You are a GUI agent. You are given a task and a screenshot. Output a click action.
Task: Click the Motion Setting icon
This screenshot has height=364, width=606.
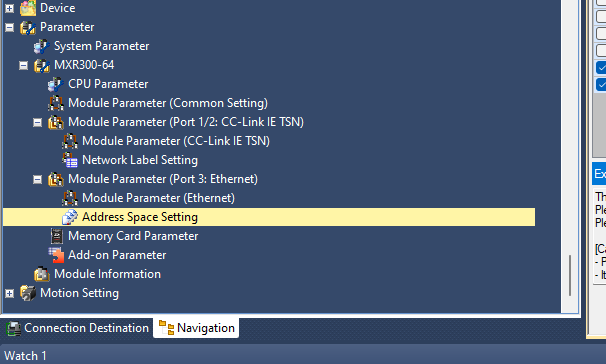click(x=27, y=293)
